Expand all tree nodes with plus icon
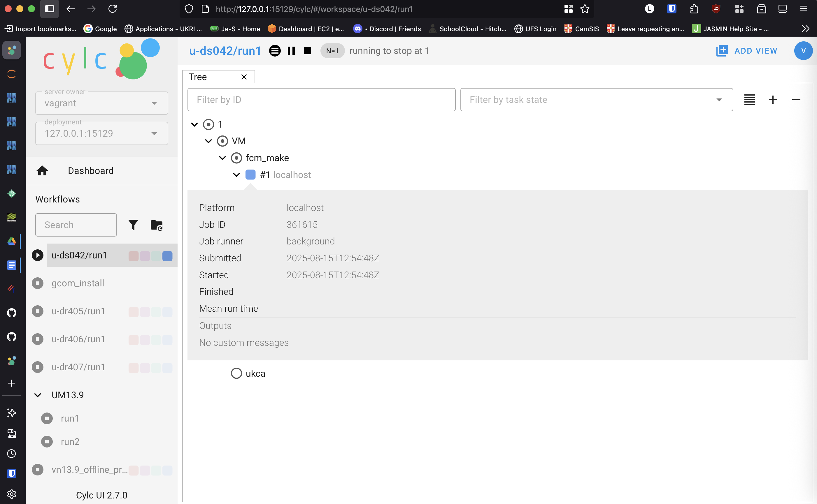Image resolution: width=817 pixels, height=504 pixels. 773,100
